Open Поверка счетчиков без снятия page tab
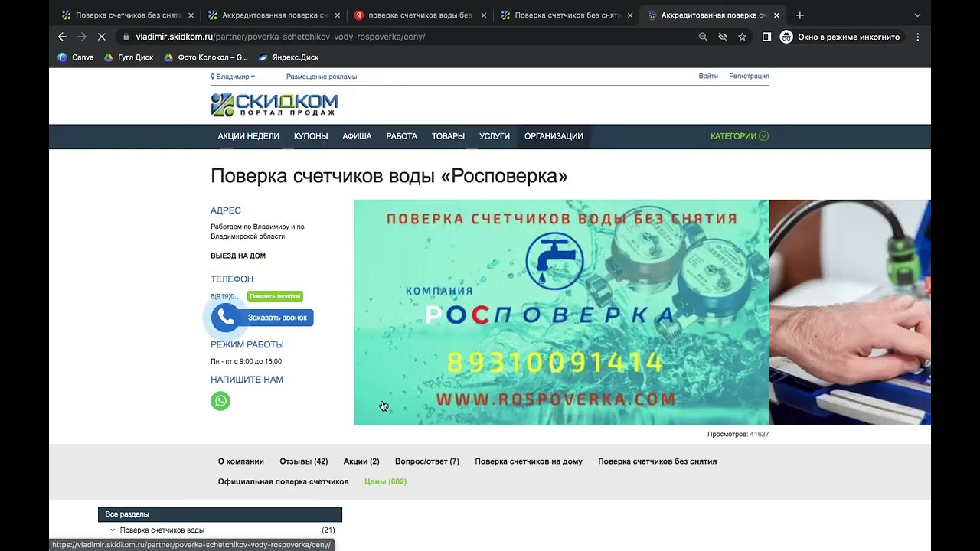This screenshot has width=980, height=551. tap(657, 461)
